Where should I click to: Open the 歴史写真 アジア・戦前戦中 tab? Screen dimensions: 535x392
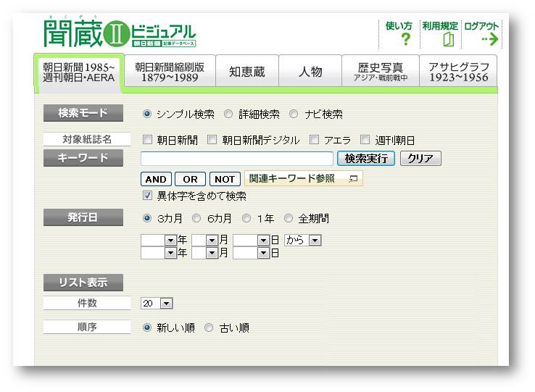[381, 72]
